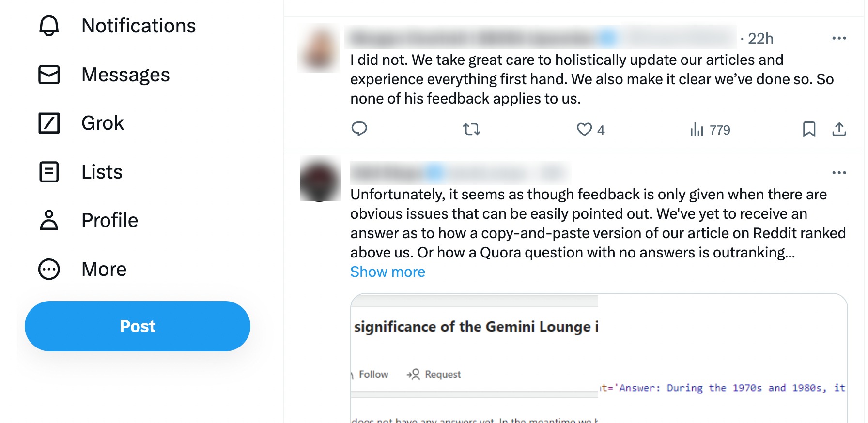
Task: Click the Grok slash icon
Action: [x=49, y=123]
